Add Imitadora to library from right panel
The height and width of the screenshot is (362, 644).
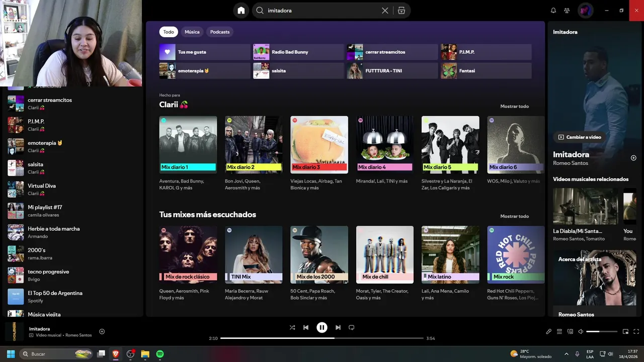click(633, 158)
